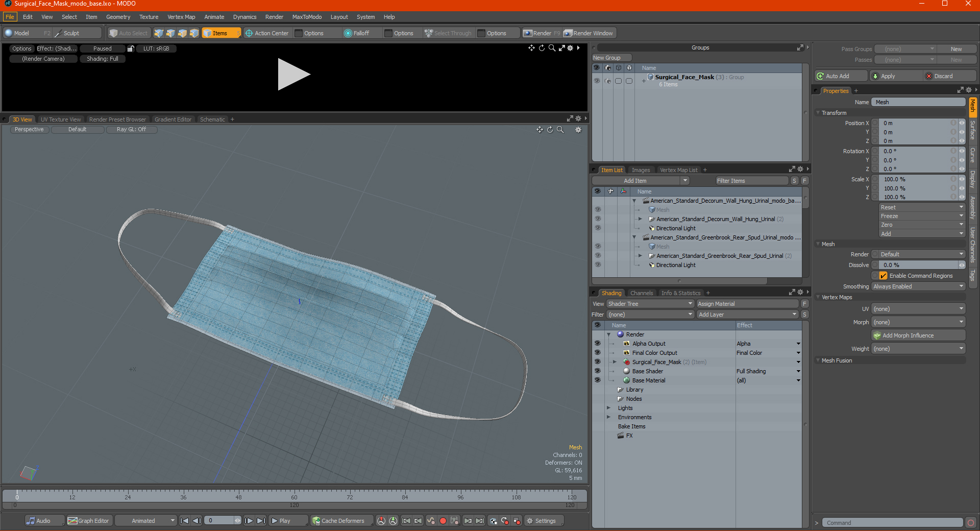
Task: Click the render preview lock icon
Action: point(131,49)
